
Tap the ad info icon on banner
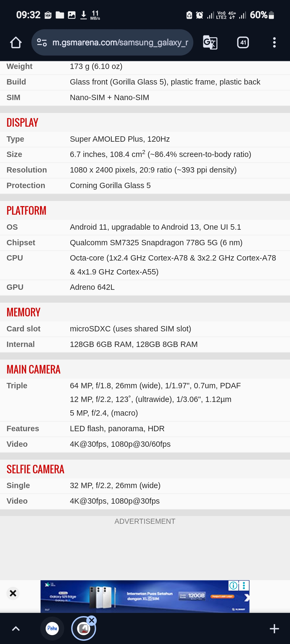[x=233, y=586]
